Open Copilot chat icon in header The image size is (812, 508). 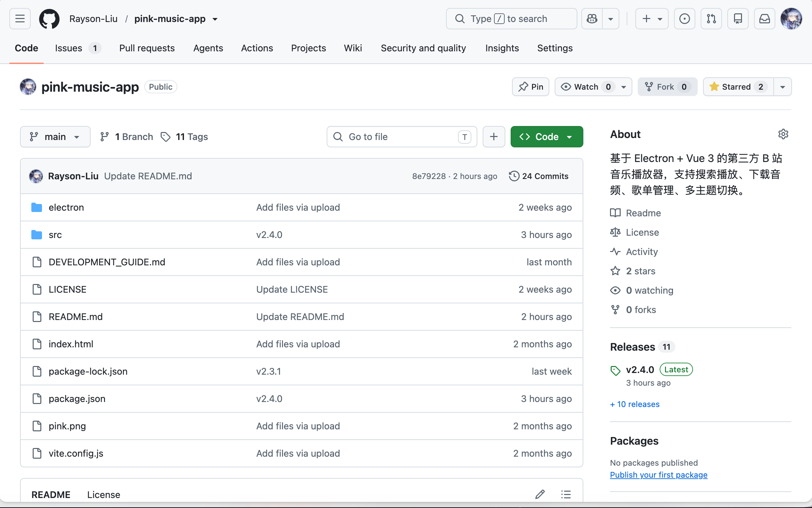[x=592, y=19]
